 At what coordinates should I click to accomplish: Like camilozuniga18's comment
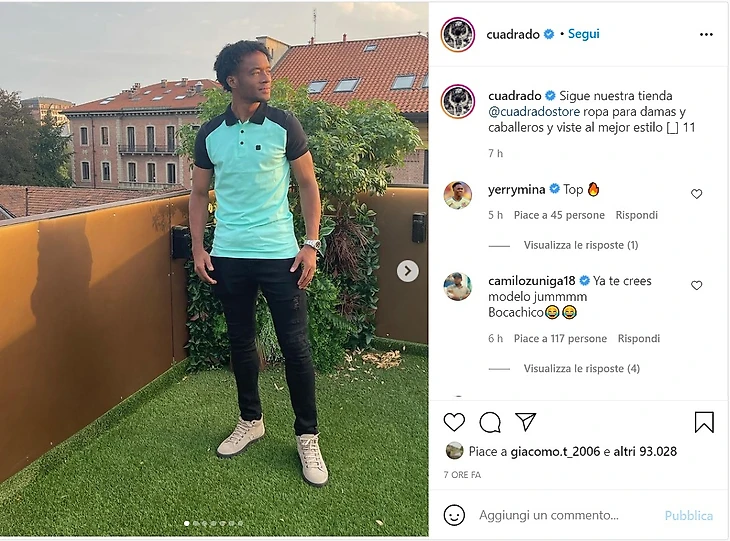696,285
